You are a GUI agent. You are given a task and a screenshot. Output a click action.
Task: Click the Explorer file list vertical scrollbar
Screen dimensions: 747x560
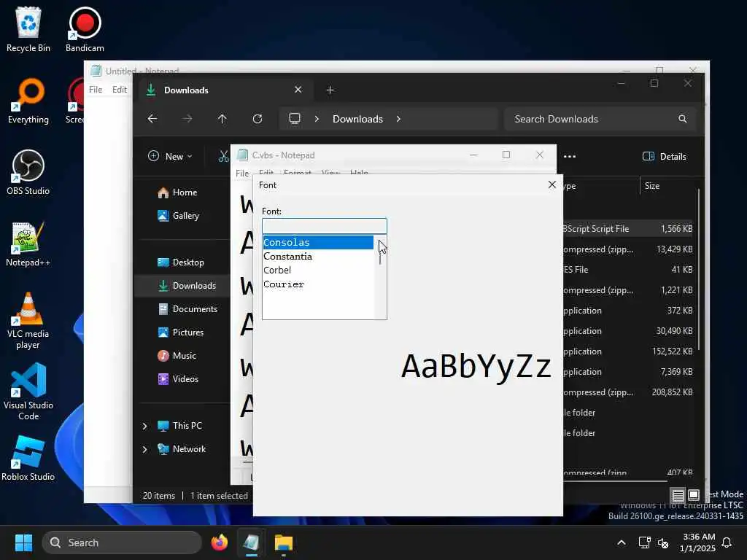698,270
